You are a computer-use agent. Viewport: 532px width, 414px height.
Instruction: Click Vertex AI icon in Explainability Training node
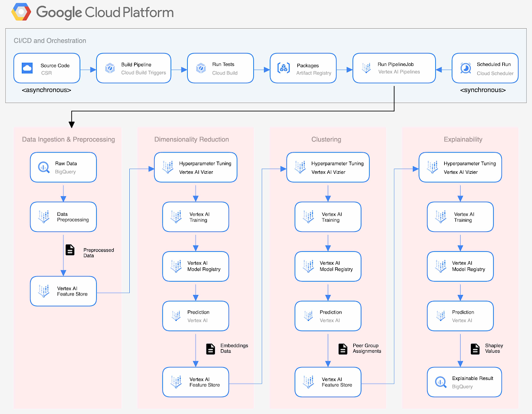coord(440,217)
